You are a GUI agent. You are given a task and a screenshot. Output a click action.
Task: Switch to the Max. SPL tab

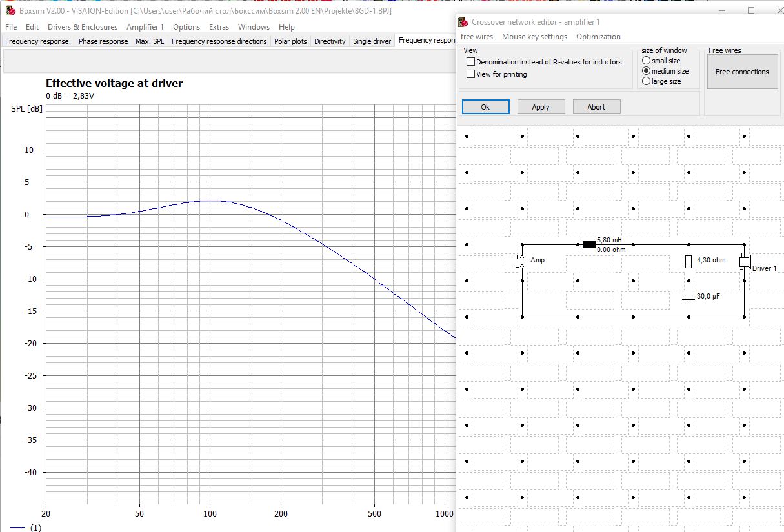coord(150,41)
